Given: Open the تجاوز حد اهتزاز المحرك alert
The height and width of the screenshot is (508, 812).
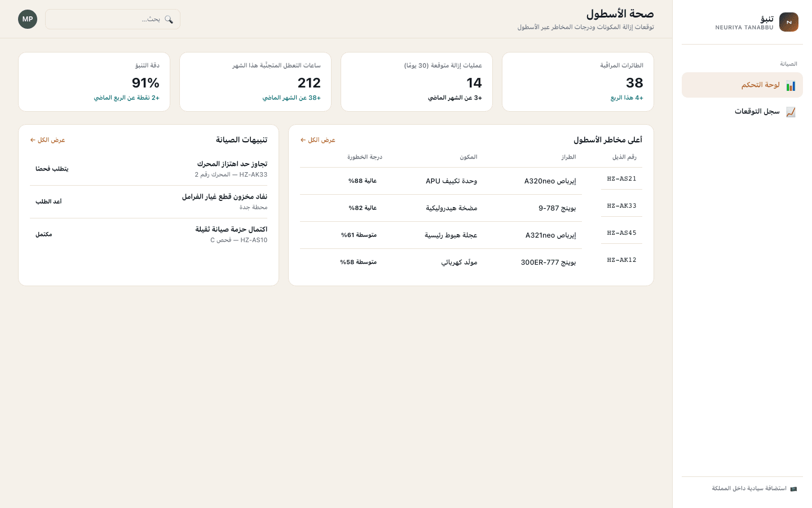Looking at the screenshot, I should [x=149, y=169].
